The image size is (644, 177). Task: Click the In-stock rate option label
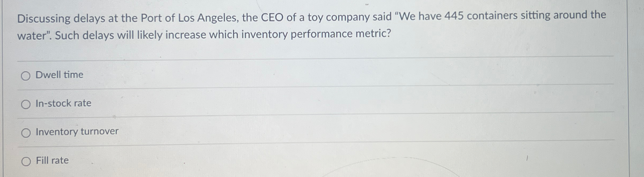click(63, 104)
